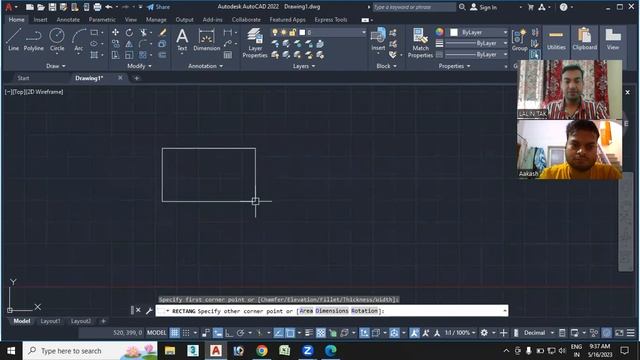Select the Polyline tool

[x=33, y=40]
